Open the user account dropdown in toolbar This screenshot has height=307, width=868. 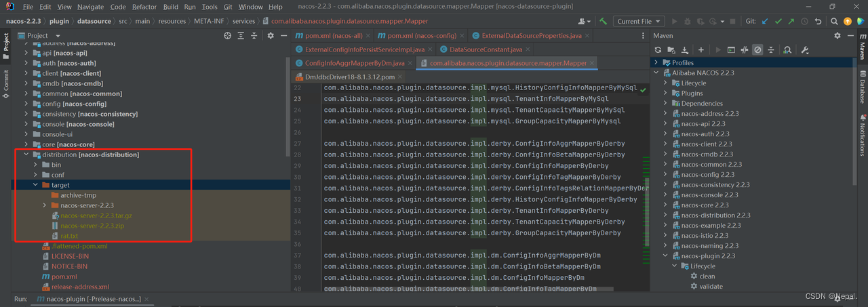(x=584, y=21)
